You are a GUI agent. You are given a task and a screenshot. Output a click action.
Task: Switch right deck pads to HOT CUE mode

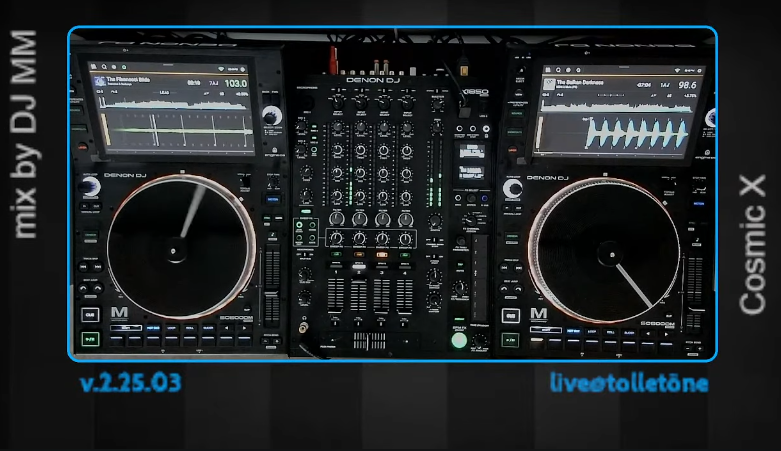click(573, 330)
